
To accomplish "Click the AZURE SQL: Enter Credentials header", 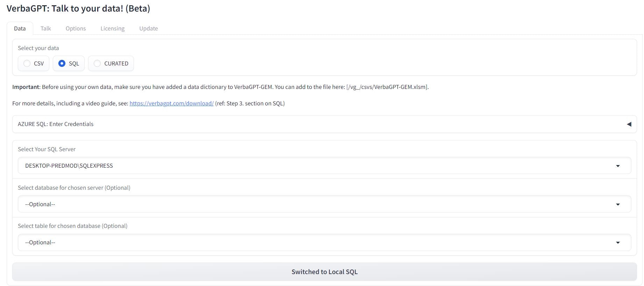I will [x=324, y=124].
